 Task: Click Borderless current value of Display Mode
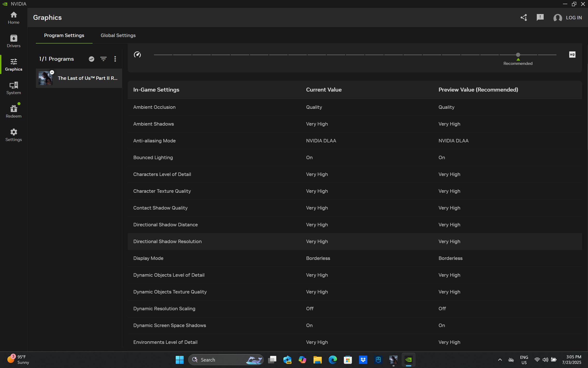(x=318, y=258)
